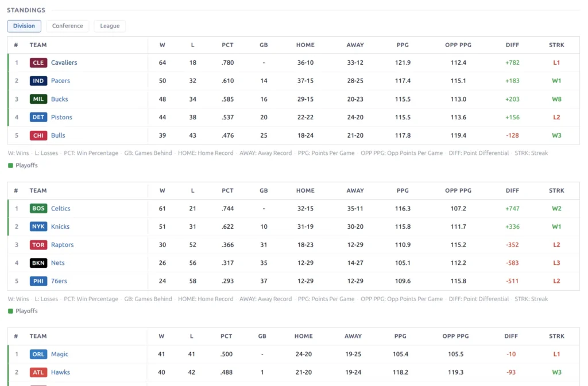Click the BKN team badge

point(38,263)
